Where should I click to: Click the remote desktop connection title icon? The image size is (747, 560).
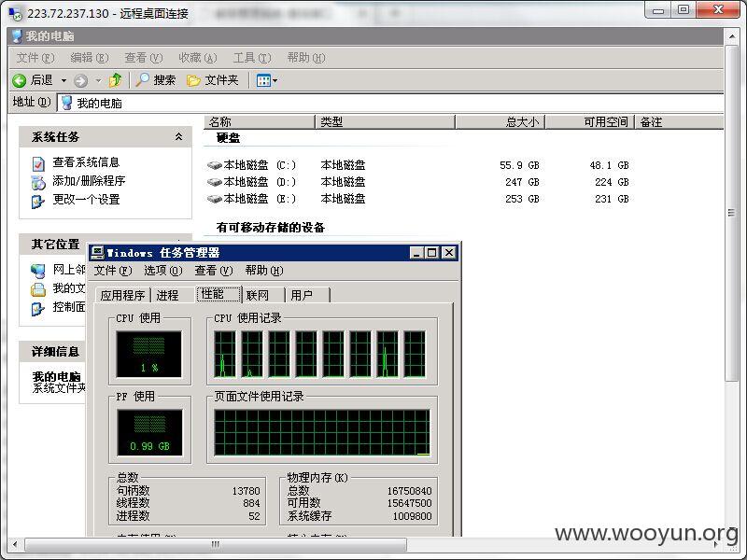click(16, 13)
